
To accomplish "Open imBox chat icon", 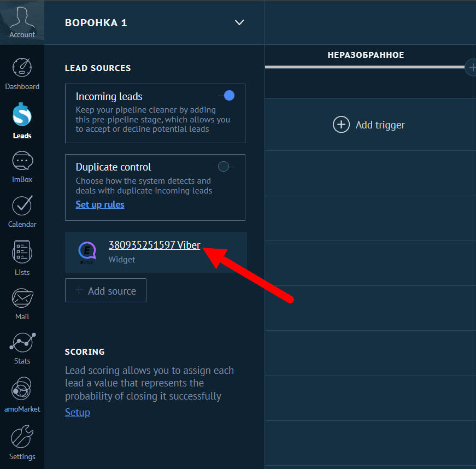I will [22, 161].
